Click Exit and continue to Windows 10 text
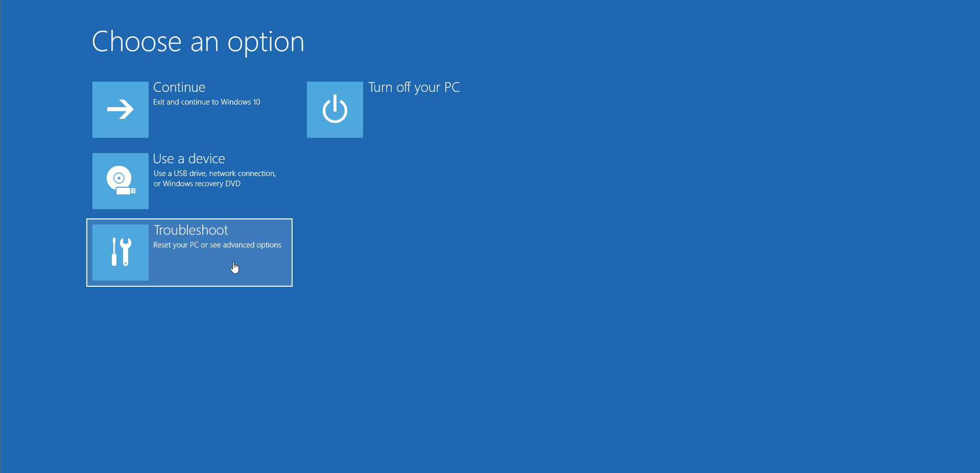Image resolution: width=980 pixels, height=473 pixels. pyautogui.click(x=207, y=102)
